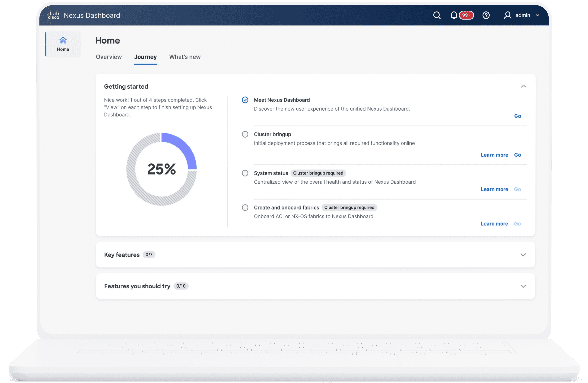Toggle the Meet Nexus Dashboard step checkmark
This screenshot has height=383, width=588.
click(x=245, y=100)
